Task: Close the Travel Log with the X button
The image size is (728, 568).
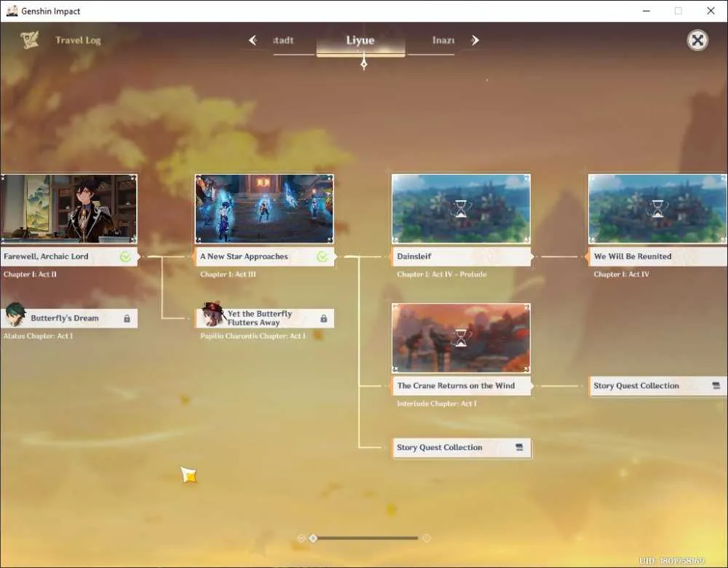Action: pyautogui.click(x=697, y=40)
